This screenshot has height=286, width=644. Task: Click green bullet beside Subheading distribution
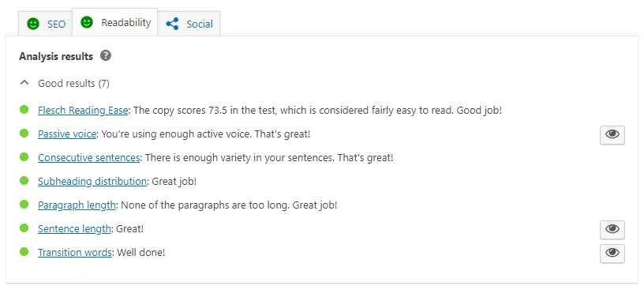pos(24,180)
